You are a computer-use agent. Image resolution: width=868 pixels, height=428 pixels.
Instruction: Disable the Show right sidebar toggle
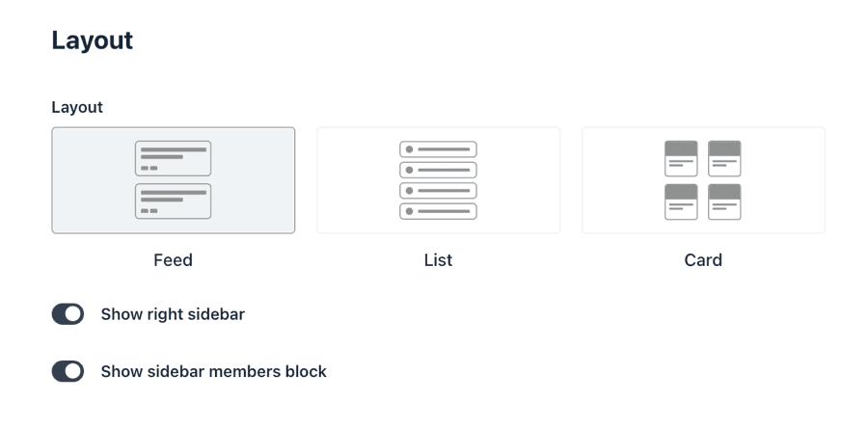[68, 314]
